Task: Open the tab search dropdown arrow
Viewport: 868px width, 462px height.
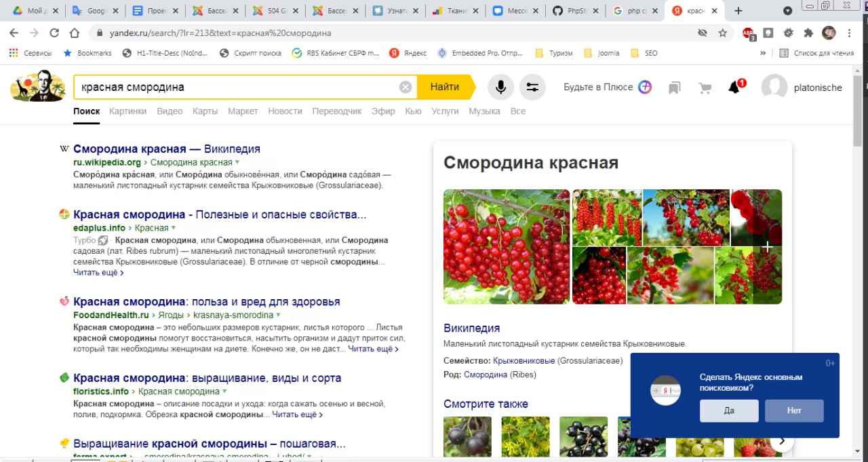Action: coord(787,11)
